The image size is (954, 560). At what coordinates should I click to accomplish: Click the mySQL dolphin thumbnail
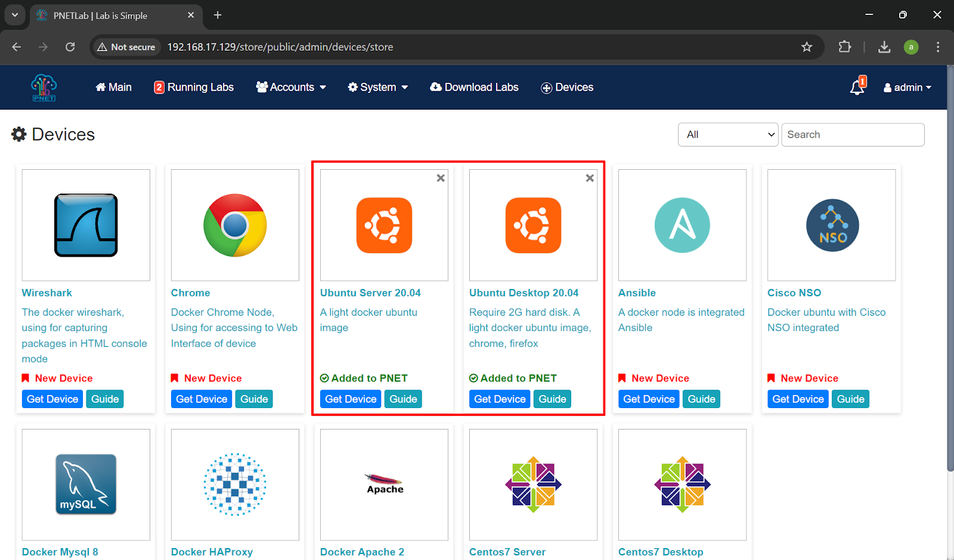pyautogui.click(x=86, y=484)
